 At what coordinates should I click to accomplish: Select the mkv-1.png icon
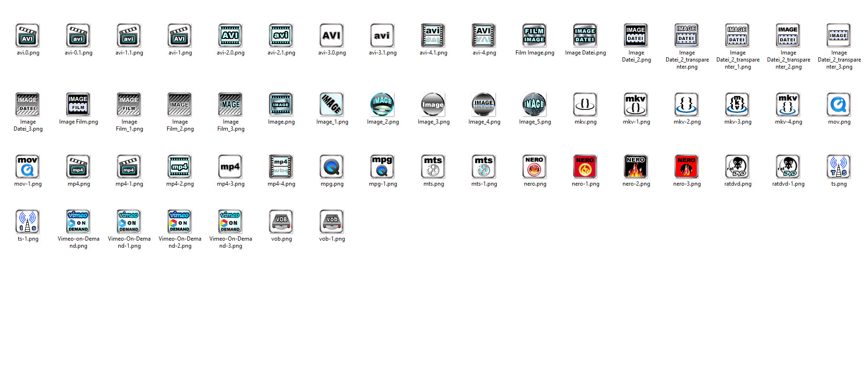coord(636,104)
